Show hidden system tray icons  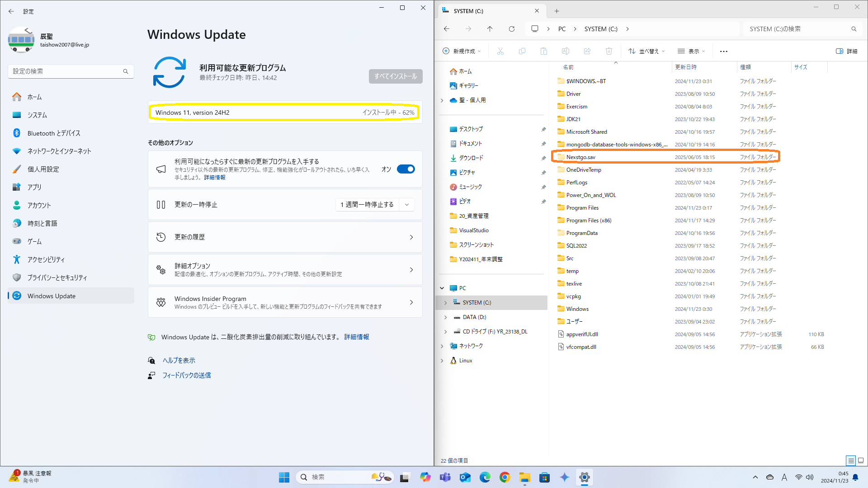coord(755,477)
